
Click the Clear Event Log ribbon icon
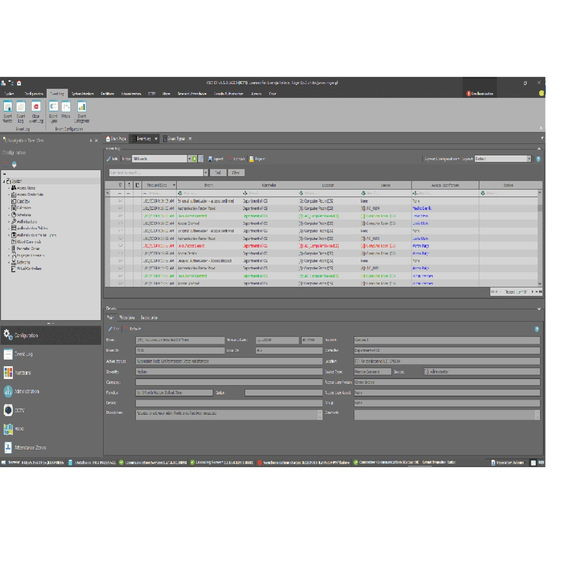click(36, 112)
